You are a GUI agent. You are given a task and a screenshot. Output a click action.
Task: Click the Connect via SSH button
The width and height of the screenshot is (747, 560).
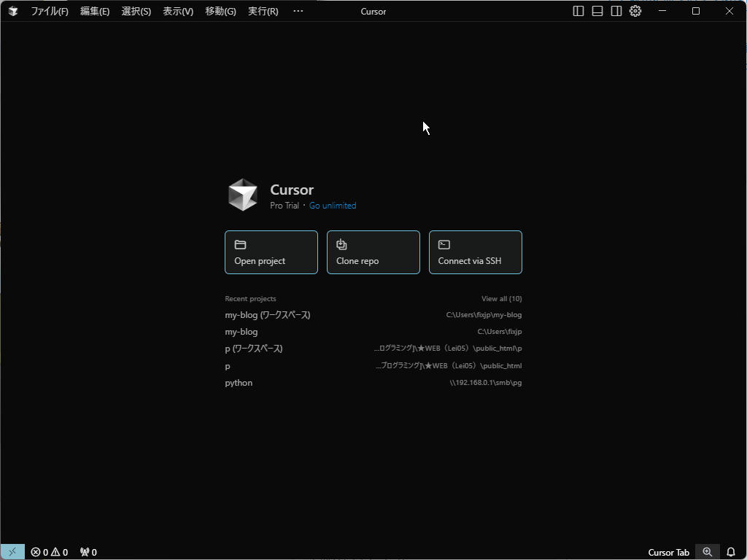pos(476,252)
